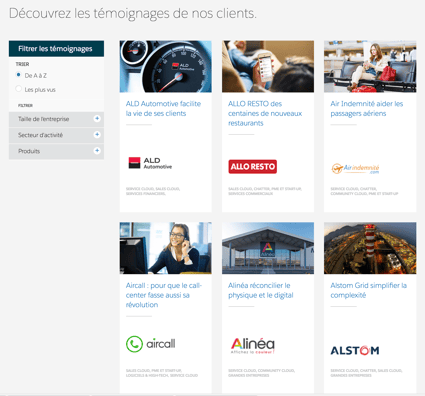Open the Alinéa store photo thumbnail

(268, 248)
